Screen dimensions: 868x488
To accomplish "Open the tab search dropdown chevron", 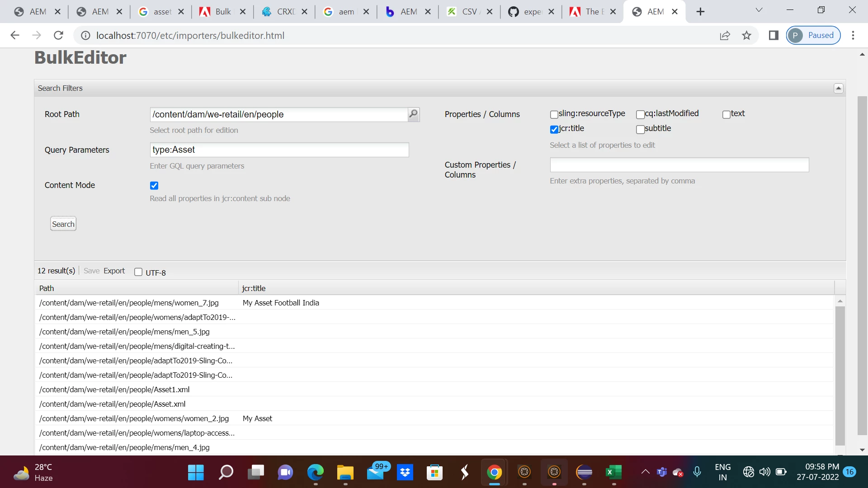I will coord(759,10).
